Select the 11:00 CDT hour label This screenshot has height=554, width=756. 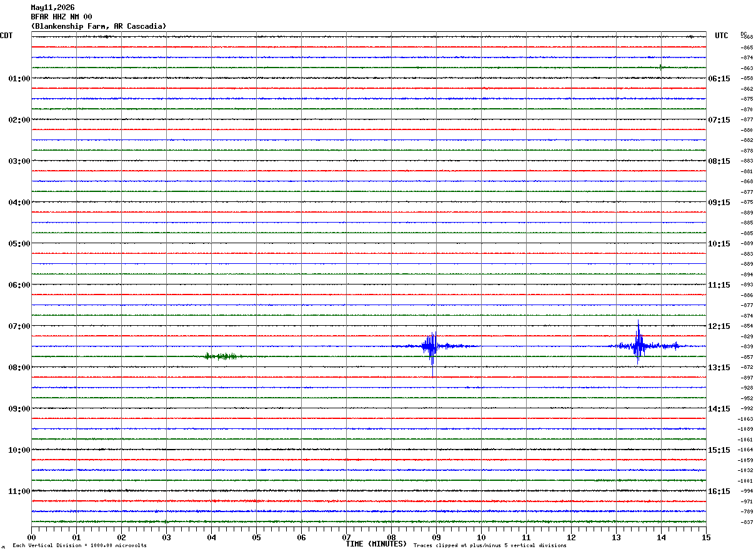pyautogui.click(x=19, y=491)
